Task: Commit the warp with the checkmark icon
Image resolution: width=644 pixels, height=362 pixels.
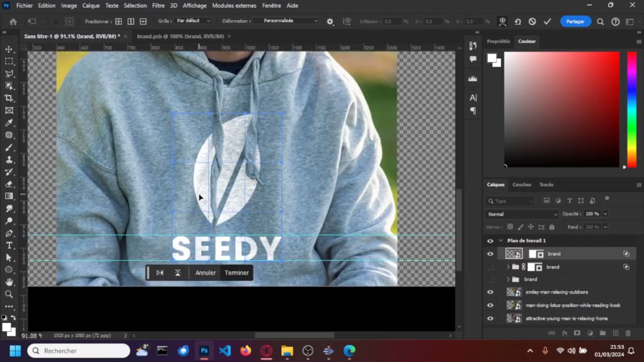Action: (x=548, y=21)
